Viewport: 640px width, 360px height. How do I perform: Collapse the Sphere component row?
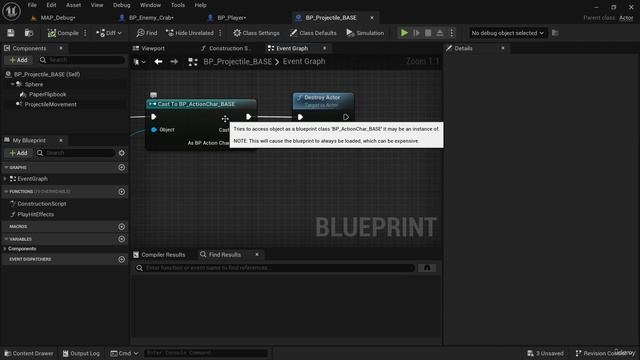click(x=13, y=84)
